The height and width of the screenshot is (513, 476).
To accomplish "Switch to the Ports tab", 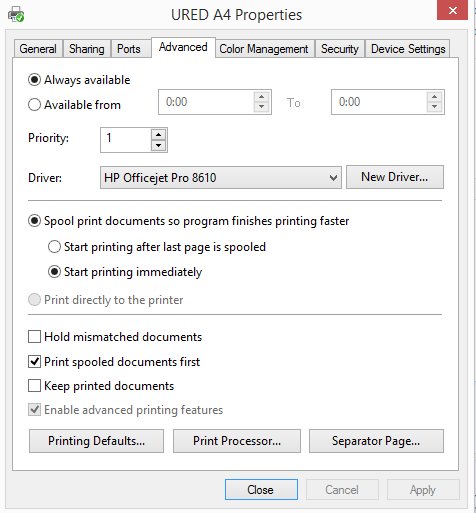I will (x=129, y=49).
